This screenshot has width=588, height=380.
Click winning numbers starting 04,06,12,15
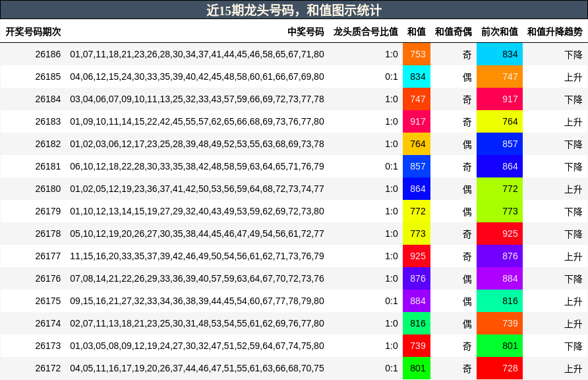click(197, 77)
